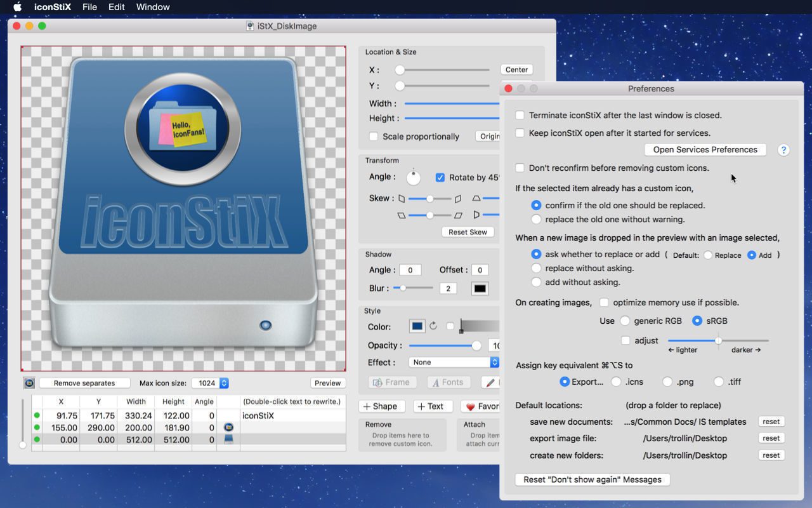Click the help question mark in Preferences

(783, 150)
